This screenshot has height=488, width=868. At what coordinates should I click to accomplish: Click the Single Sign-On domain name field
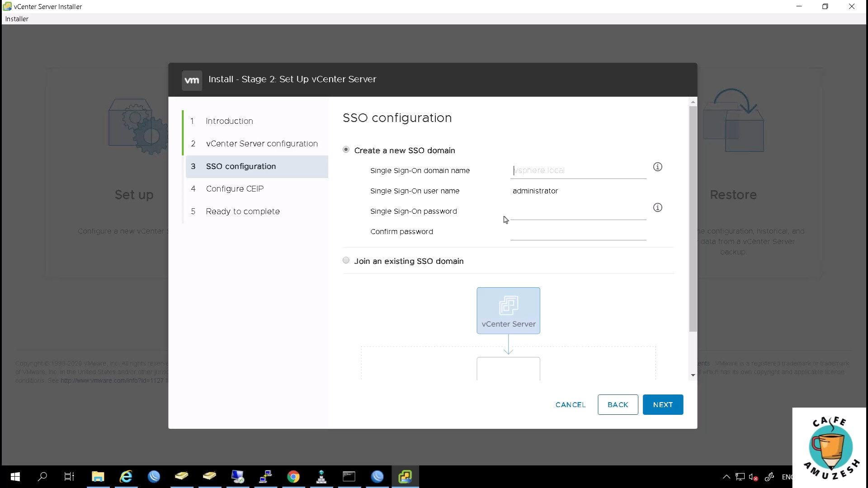[578, 171]
